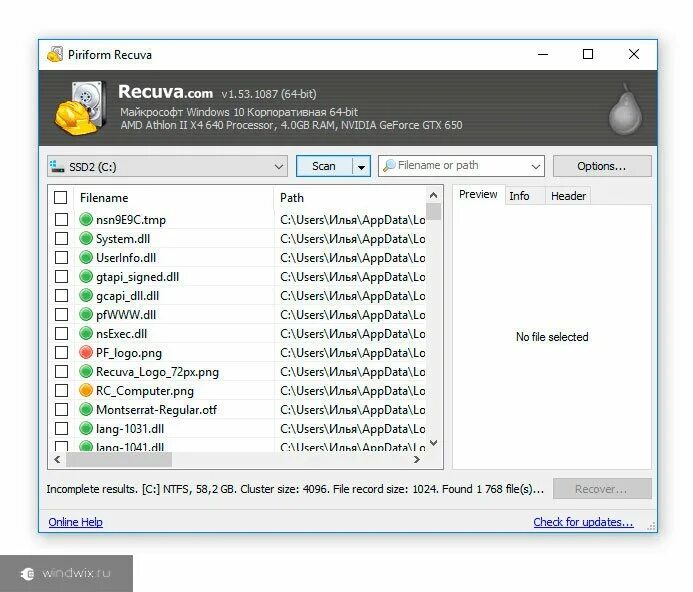
Task: Click the Recuva hard drive helmet logo
Action: 80,108
